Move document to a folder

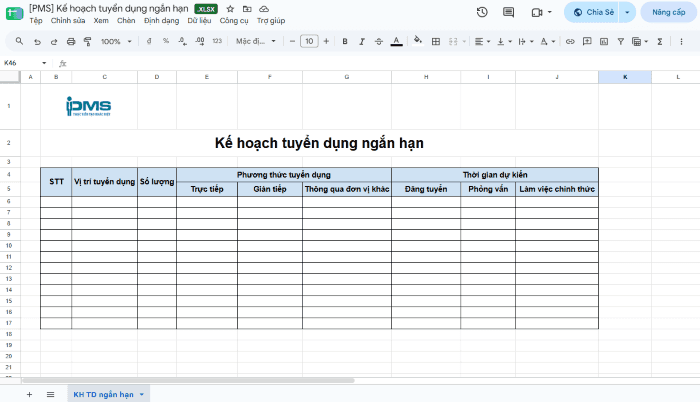247,9
